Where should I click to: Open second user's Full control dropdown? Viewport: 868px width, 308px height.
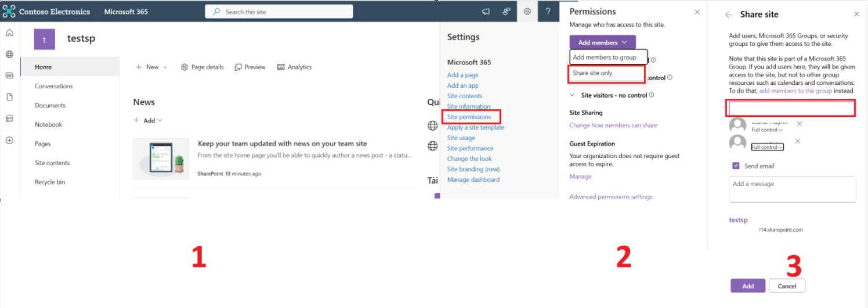pyautogui.click(x=767, y=147)
